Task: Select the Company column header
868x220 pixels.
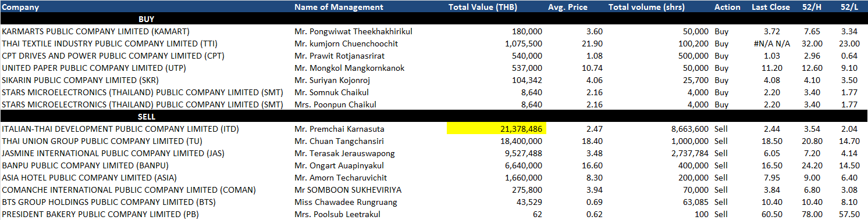Action: point(20,7)
